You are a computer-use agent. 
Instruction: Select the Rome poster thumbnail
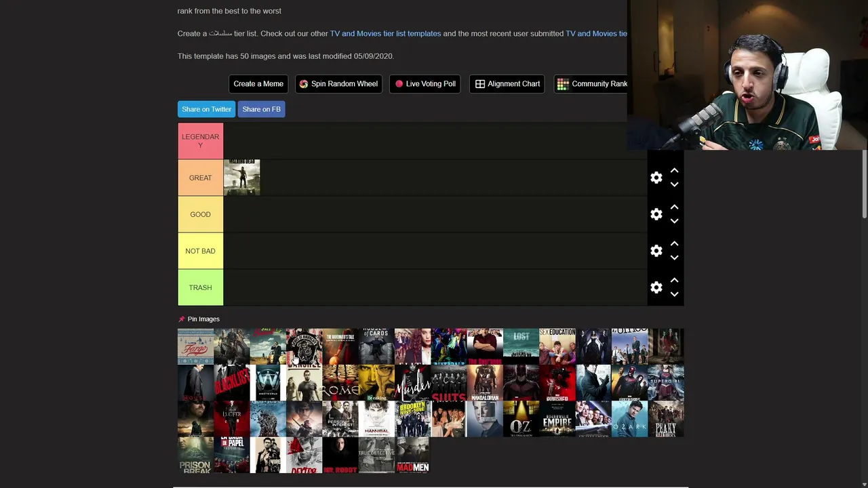tap(340, 383)
